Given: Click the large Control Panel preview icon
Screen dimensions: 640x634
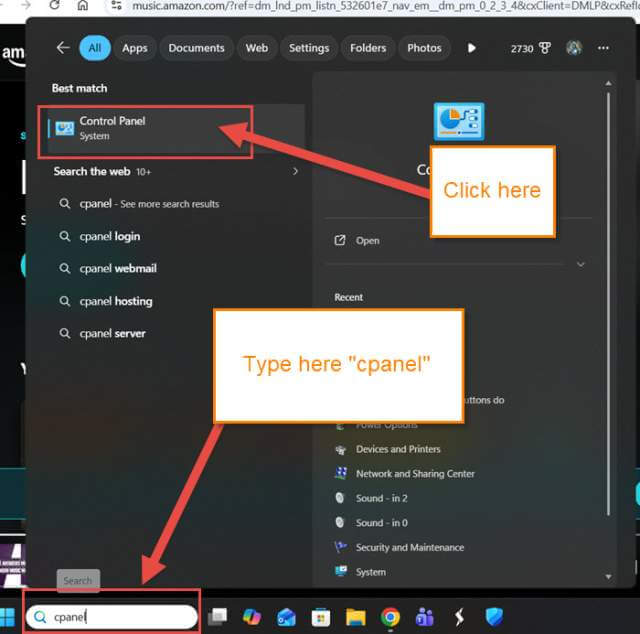Looking at the screenshot, I should (459, 122).
